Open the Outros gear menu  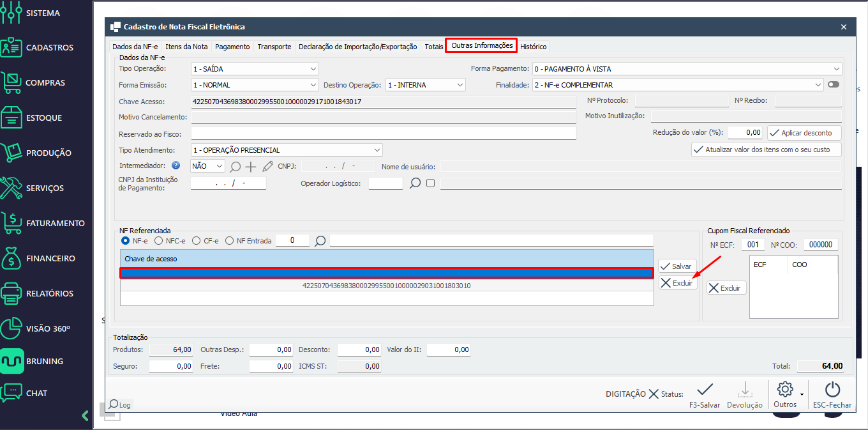tap(785, 394)
